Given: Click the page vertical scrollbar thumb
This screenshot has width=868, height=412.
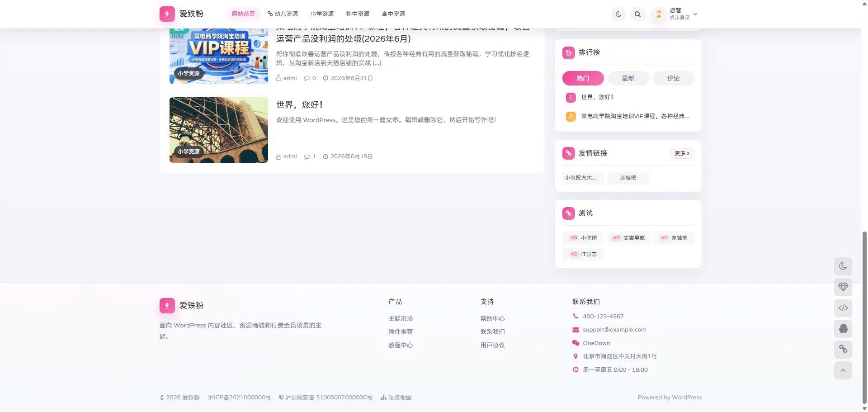Looking at the screenshot, I should tap(864, 317).
